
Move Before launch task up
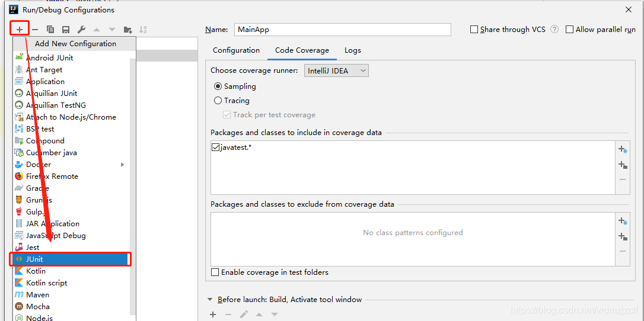[259, 315]
